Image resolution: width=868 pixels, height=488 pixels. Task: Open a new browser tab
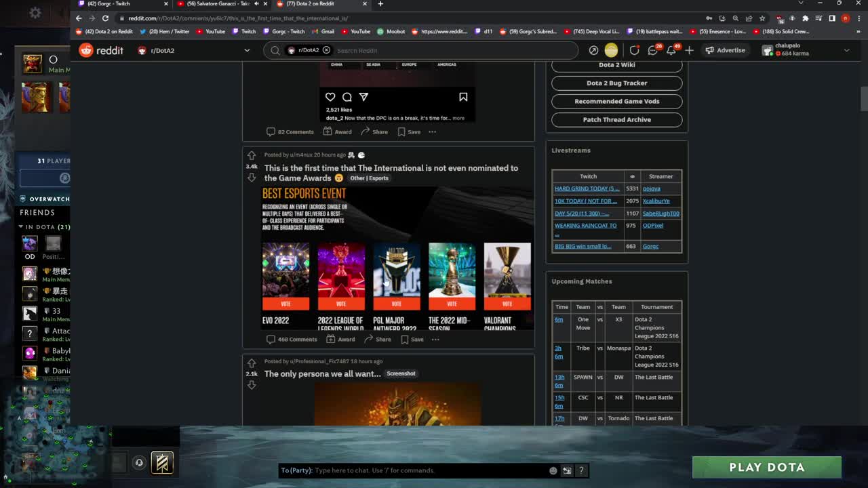pos(380,4)
